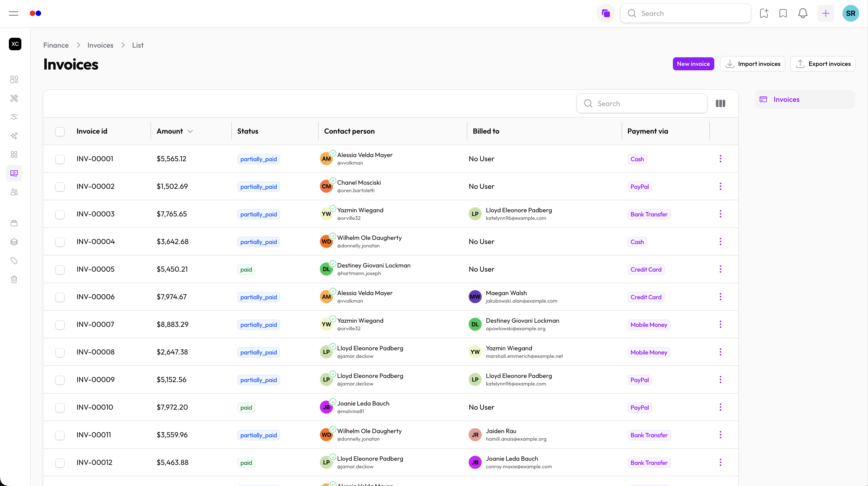Image resolution: width=868 pixels, height=486 pixels.
Task: Open row actions menu for INV-00003
Action: tap(720, 214)
